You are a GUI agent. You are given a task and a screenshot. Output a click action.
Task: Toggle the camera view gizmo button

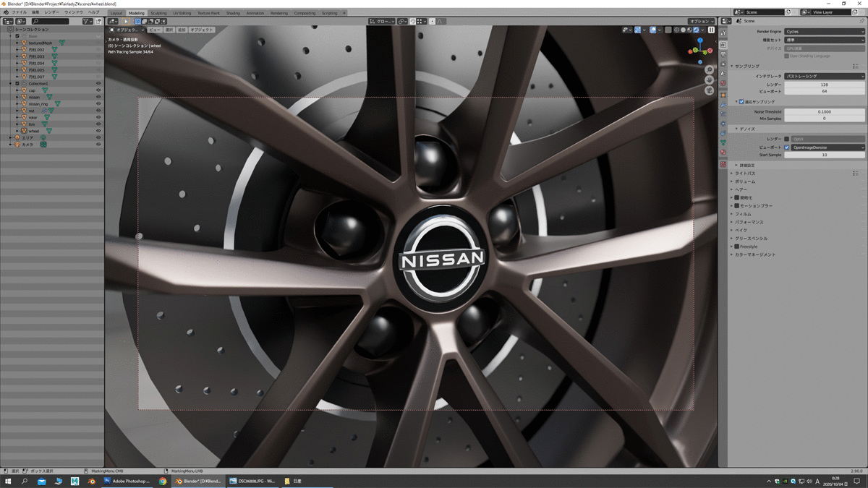click(x=709, y=90)
